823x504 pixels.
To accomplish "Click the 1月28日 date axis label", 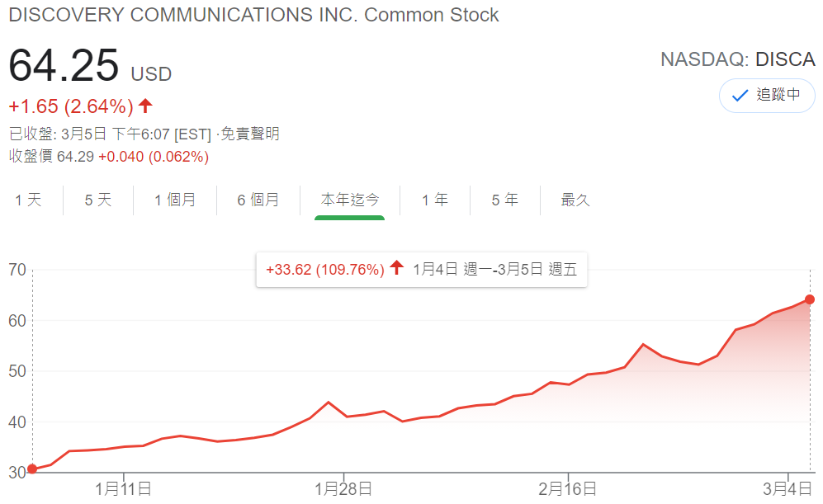I will pos(343,489).
